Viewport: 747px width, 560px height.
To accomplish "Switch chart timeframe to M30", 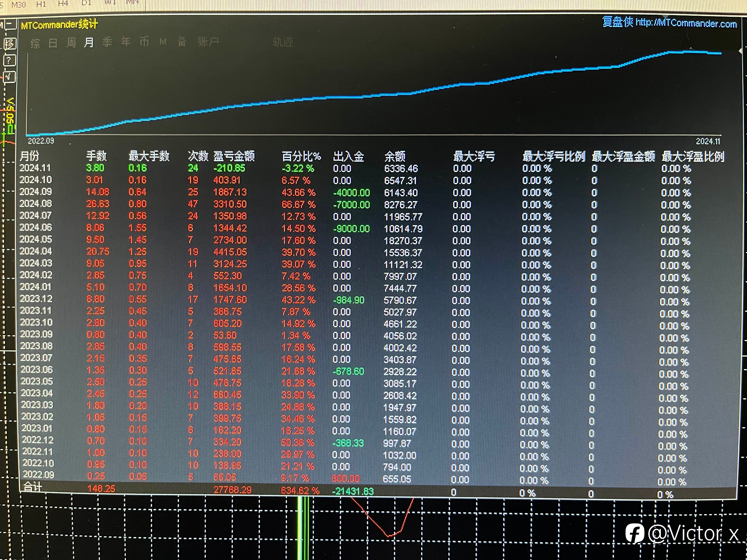I will pyautogui.click(x=18, y=5).
